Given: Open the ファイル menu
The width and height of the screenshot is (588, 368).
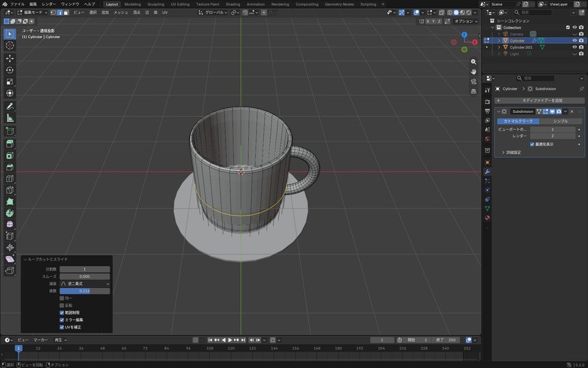Looking at the screenshot, I should (x=17, y=4).
